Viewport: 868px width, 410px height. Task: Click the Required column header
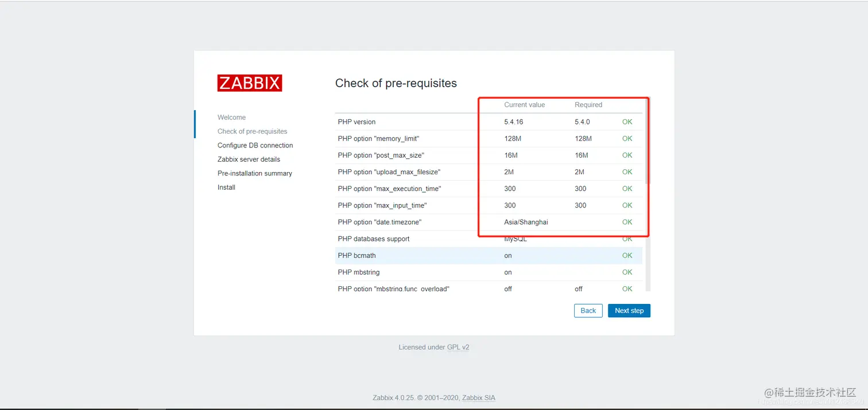tap(588, 105)
